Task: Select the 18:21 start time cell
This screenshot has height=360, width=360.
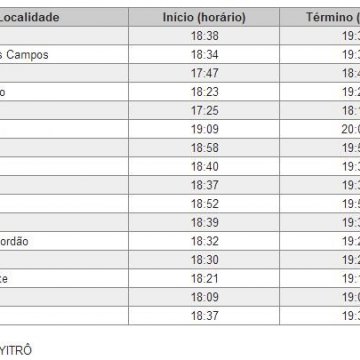Action: 204,278
